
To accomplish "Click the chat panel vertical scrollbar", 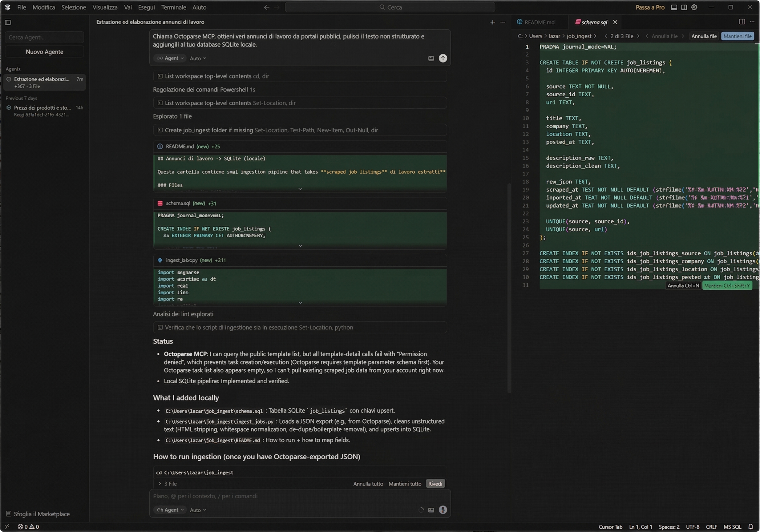I will (509, 288).
